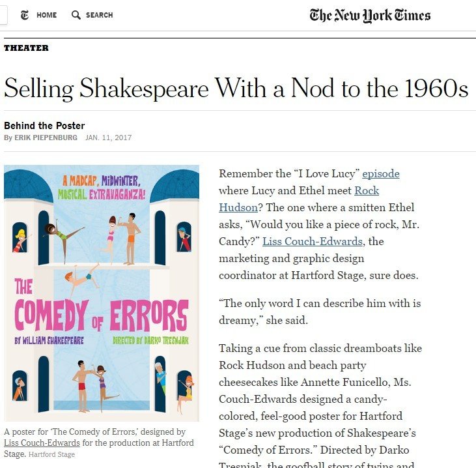The width and height of the screenshot is (476, 468).
Task: Open the THEATER section label
Action: (x=26, y=48)
